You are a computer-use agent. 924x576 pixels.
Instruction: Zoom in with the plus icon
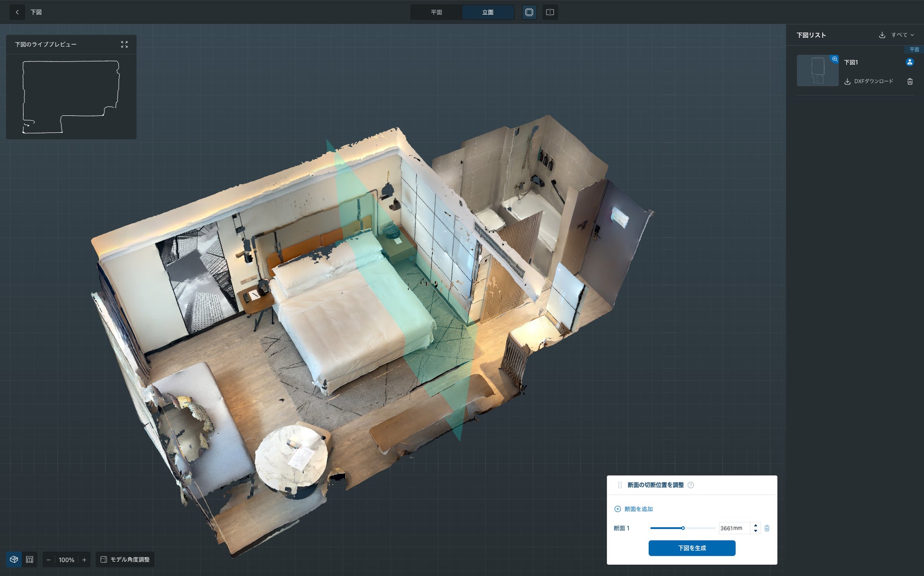(84, 560)
